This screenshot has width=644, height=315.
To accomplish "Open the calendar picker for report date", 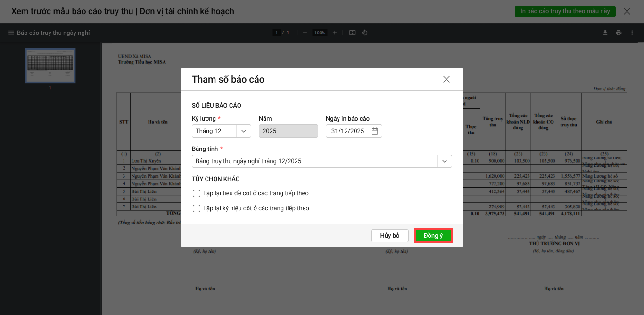I will [375, 131].
